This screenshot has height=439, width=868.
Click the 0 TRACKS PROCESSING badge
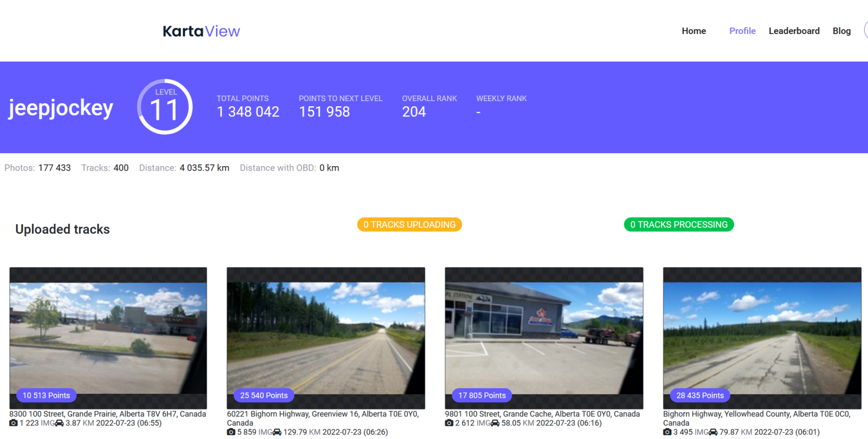point(679,224)
